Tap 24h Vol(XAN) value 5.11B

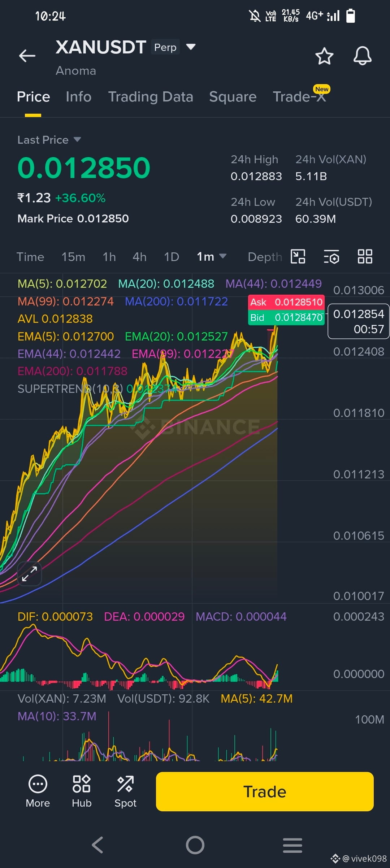311,176
